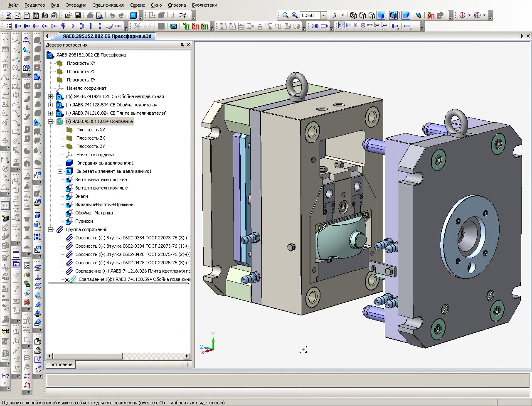
Task: Switch display to wireframe mode
Action: coord(354,15)
